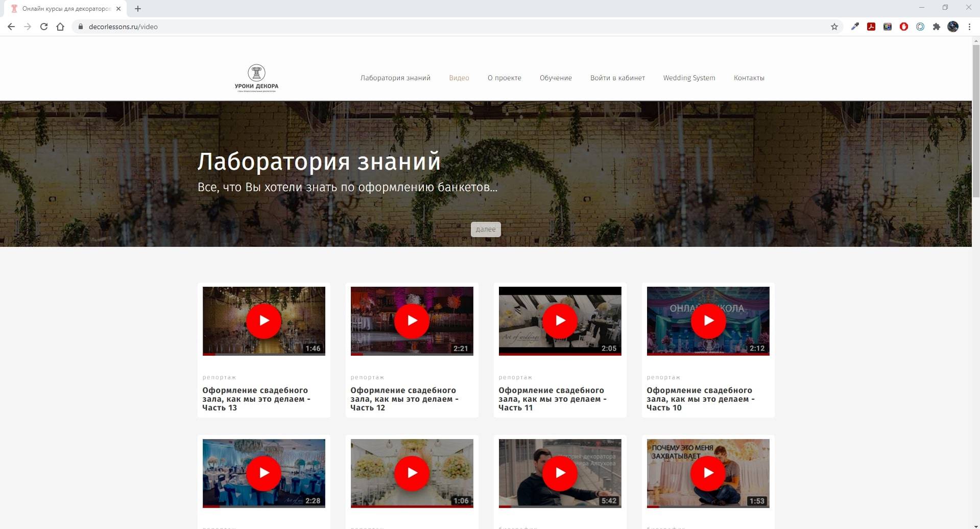Open the О проекте menu item
This screenshot has width=980, height=529.
[x=505, y=78]
